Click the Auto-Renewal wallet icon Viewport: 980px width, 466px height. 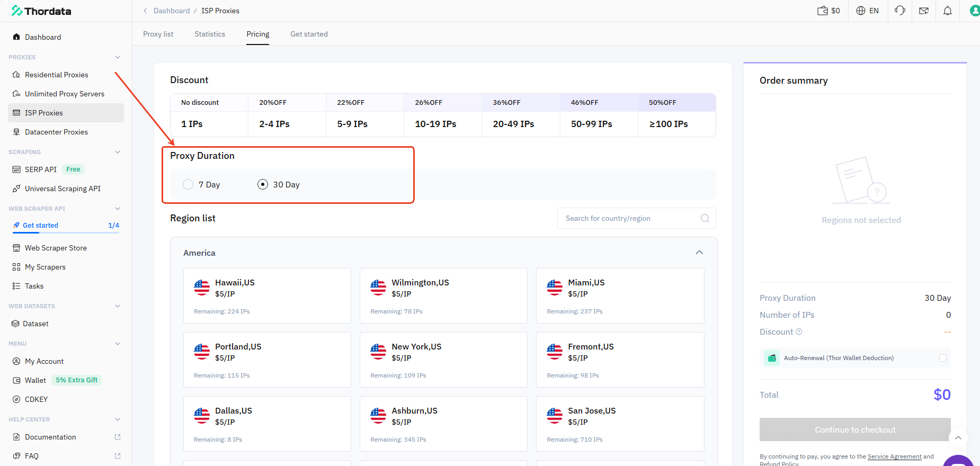[x=772, y=358]
